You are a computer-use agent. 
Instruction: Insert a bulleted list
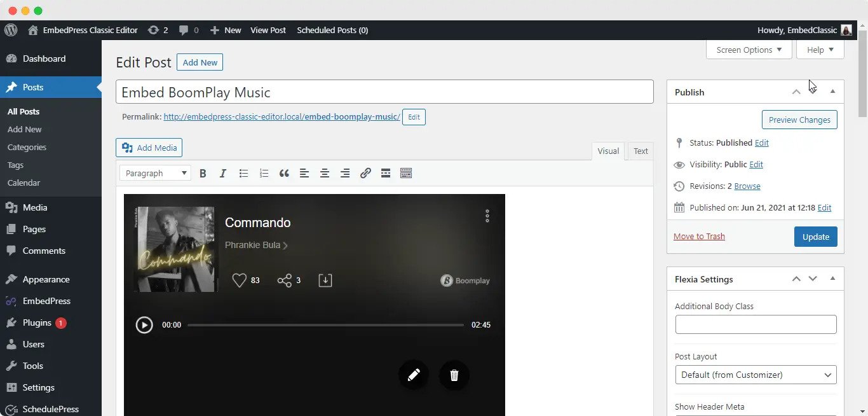click(x=243, y=173)
